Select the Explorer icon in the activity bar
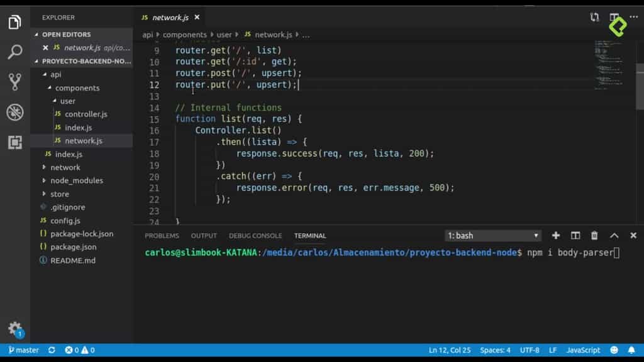Screen dimensions: 644x362 click(x=15, y=21)
